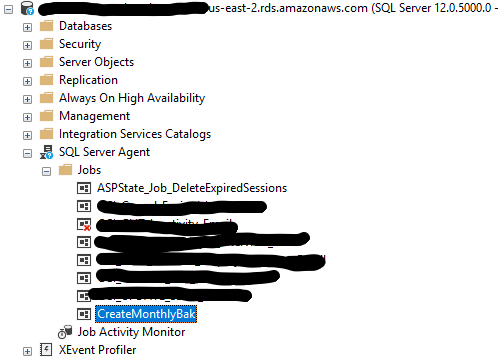Expand the Databases node
The width and height of the screenshot is (498, 360).
coord(27,27)
